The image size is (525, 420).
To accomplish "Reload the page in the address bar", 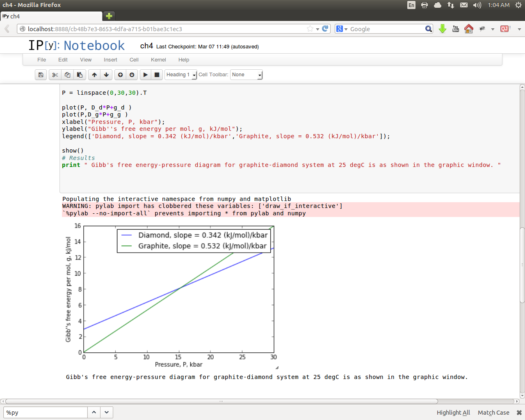I will [325, 29].
